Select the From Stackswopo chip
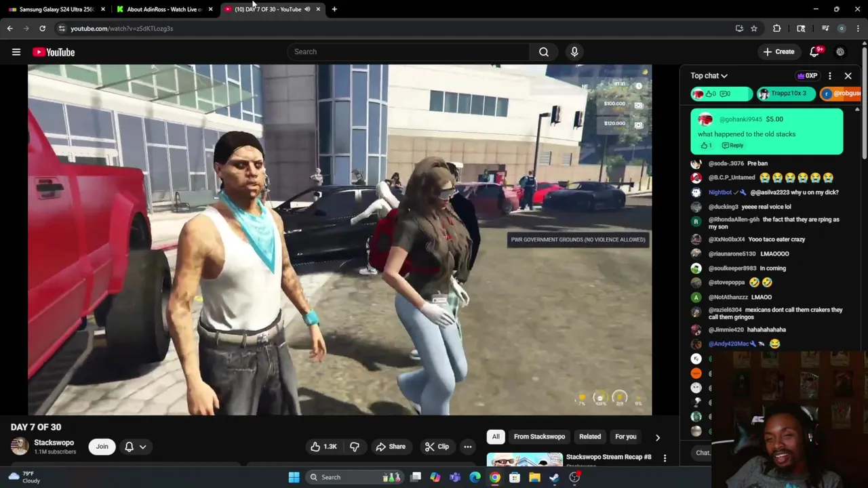Image resolution: width=868 pixels, height=488 pixels. [539, 436]
